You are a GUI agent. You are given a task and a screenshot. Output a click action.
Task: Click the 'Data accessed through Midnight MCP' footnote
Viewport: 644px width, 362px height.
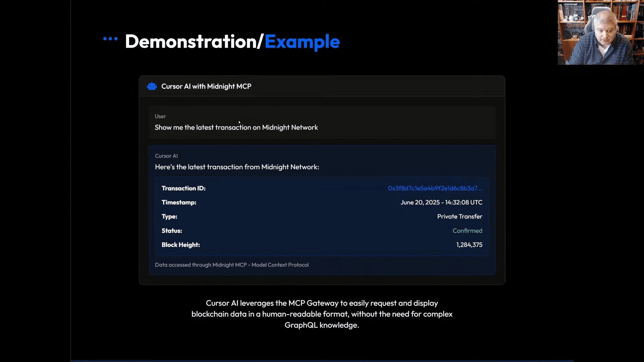point(231,265)
